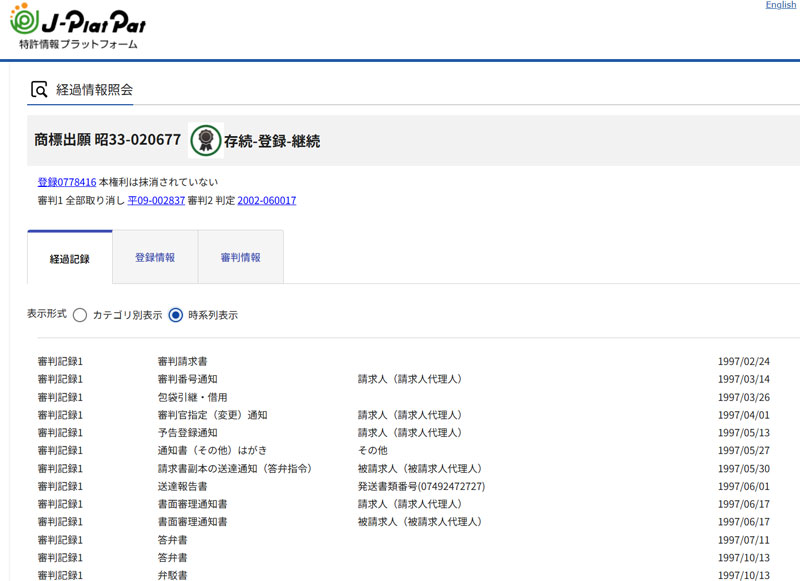
Task: Click the registration medal status icon
Action: 206,140
